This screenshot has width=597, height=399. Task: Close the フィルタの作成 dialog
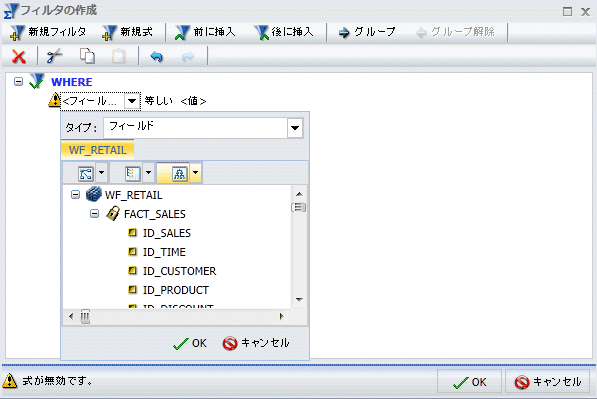click(x=585, y=12)
